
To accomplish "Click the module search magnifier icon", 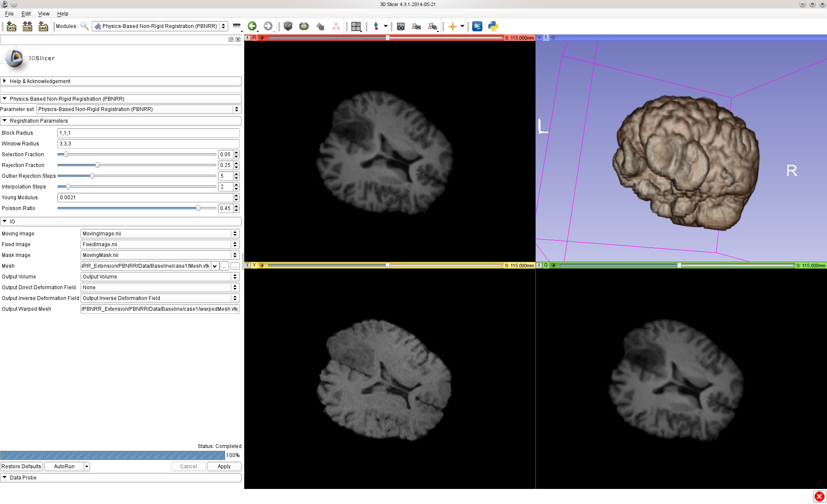I will pyautogui.click(x=84, y=26).
